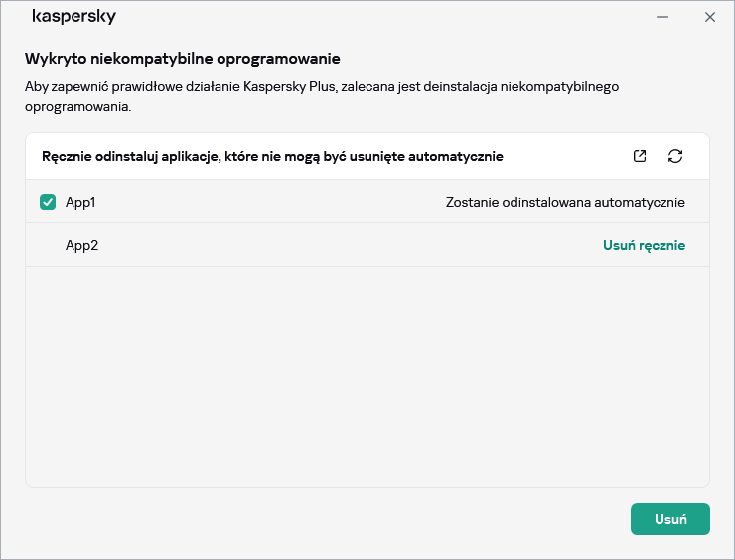Click the "Zostanie odinstalowana automatycznie" status text
The image size is (735, 560).
(x=565, y=202)
